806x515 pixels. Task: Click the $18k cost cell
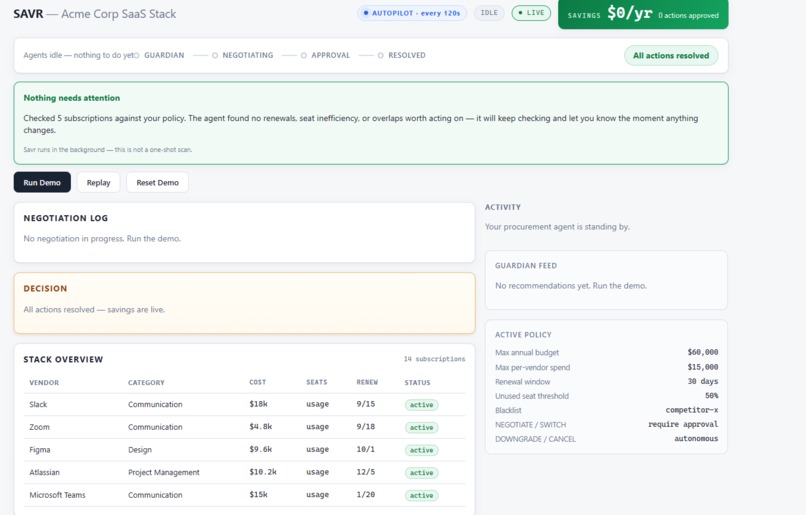click(x=259, y=404)
